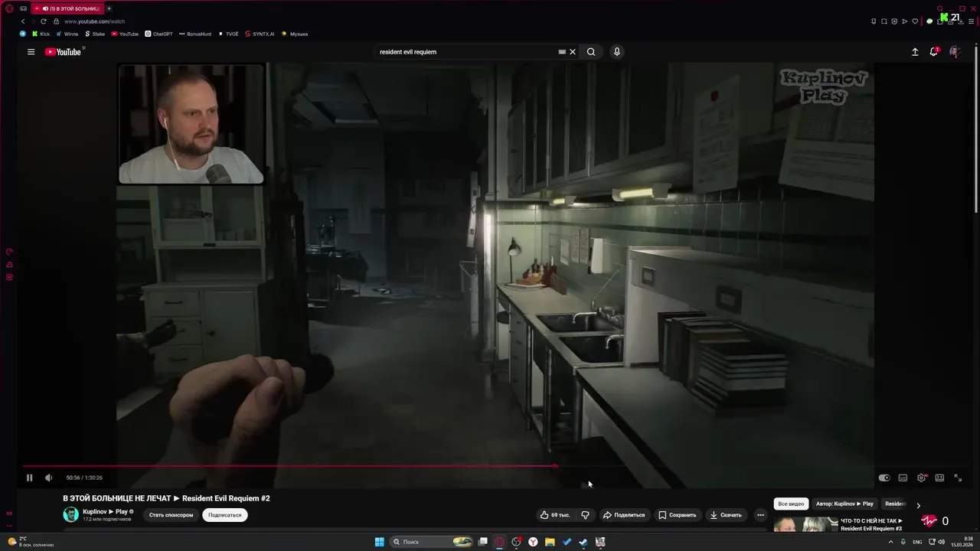Like the video with the 69 тыс. button
Image resolution: width=980 pixels, height=551 pixels.
click(555, 515)
